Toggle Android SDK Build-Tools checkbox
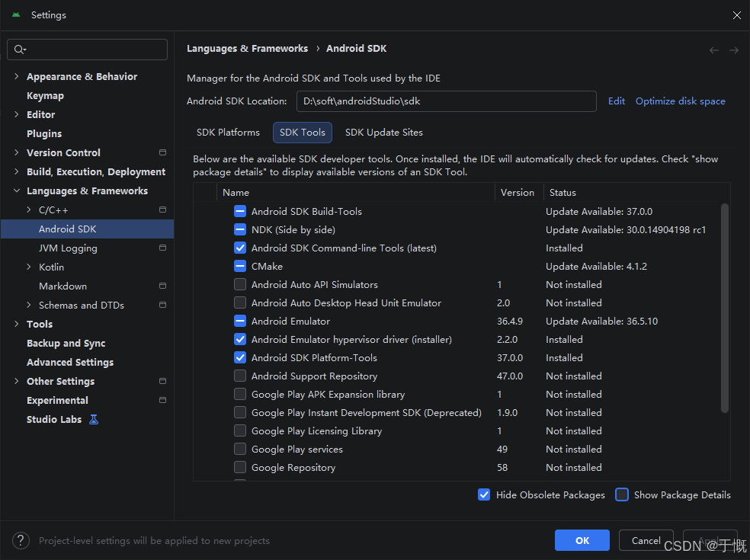 click(x=240, y=211)
